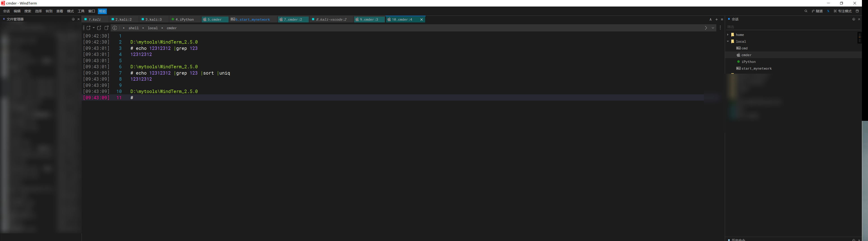Select start_mynetwork session in tree
Viewport: 868px width, 241px height.
756,69
